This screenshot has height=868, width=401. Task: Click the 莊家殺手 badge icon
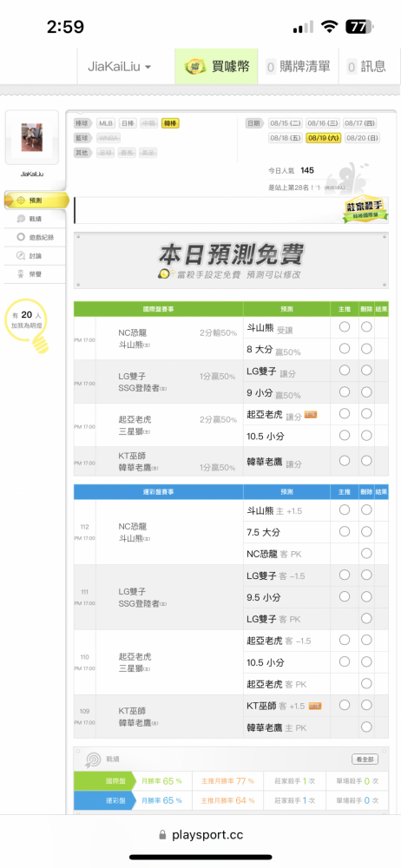coord(365,210)
